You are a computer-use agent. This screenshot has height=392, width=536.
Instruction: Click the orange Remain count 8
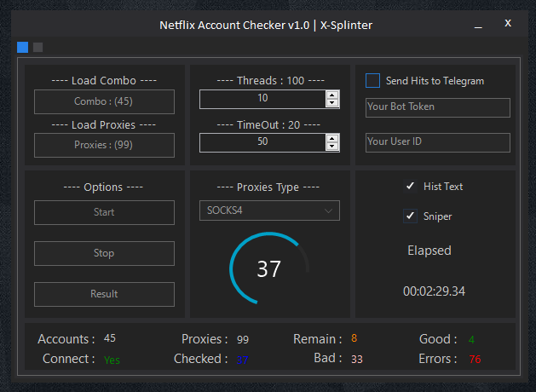tap(354, 338)
